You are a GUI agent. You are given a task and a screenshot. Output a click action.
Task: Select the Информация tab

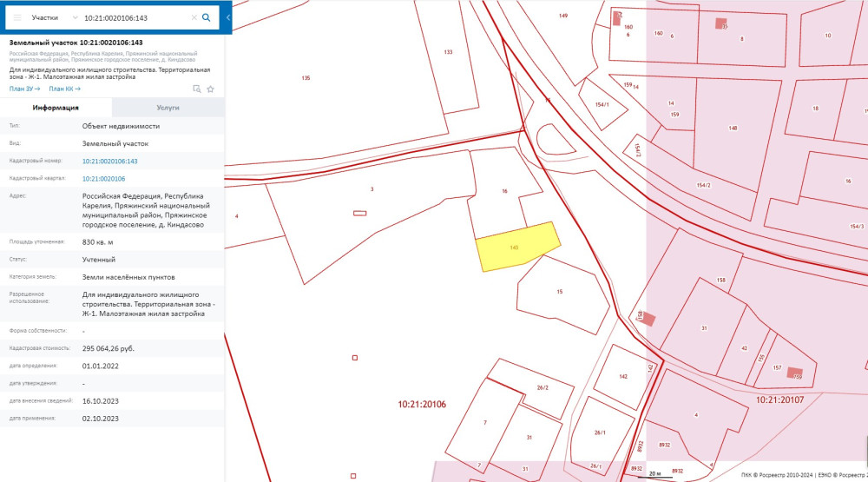pos(56,108)
